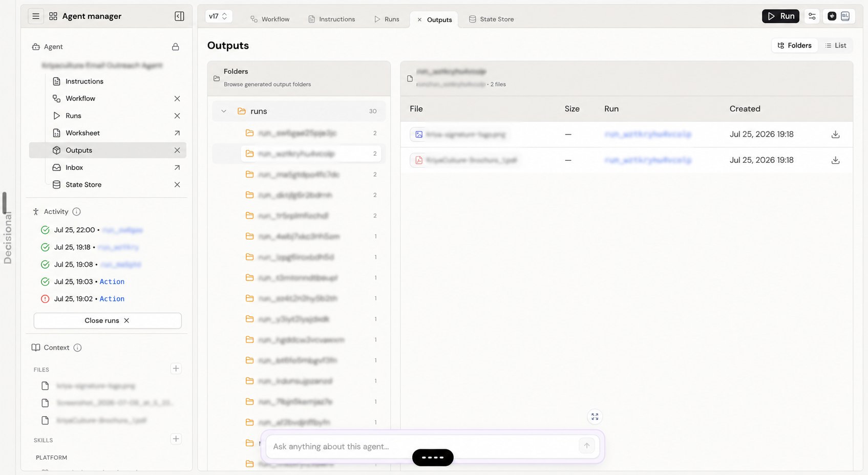Switch to the Workflow tab
868x475 pixels.
tap(270, 19)
